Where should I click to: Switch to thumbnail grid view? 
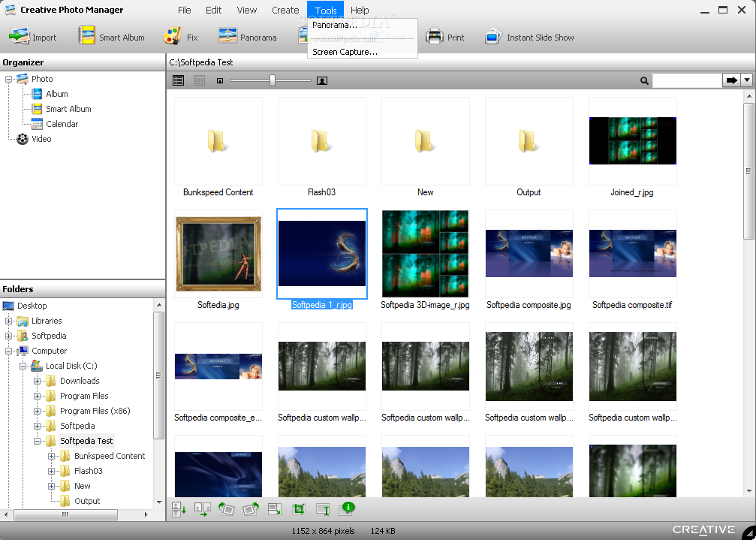199,80
